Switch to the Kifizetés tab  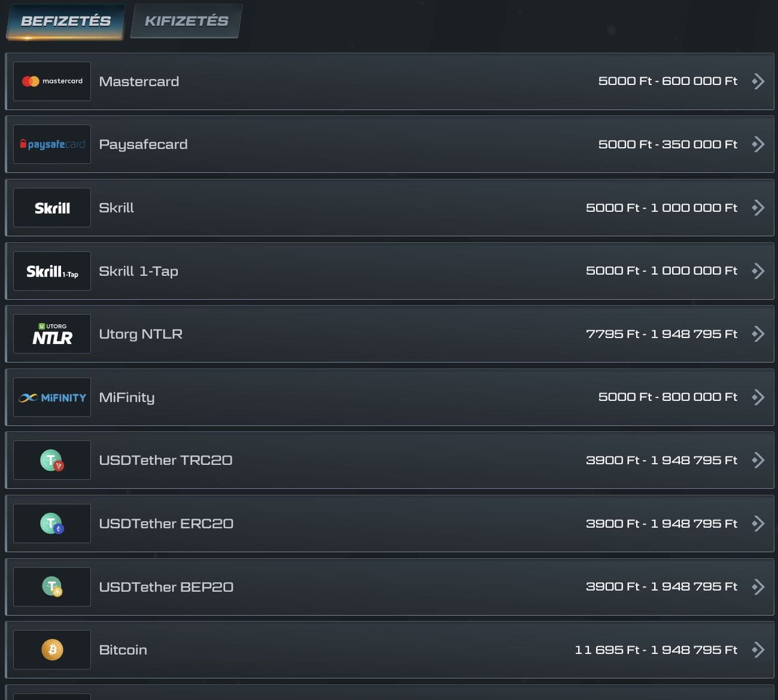[x=186, y=21]
